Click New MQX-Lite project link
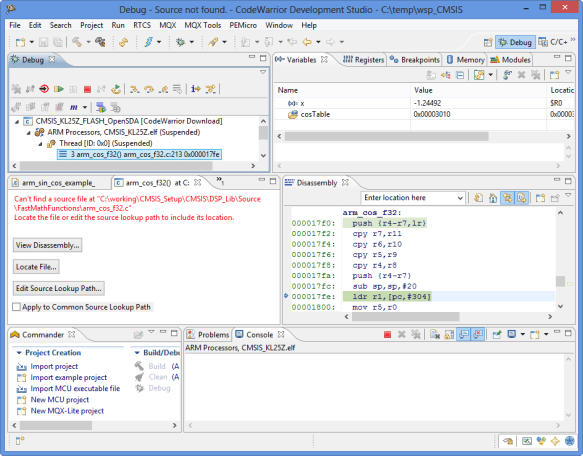583x456 pixels. [67, 411]
